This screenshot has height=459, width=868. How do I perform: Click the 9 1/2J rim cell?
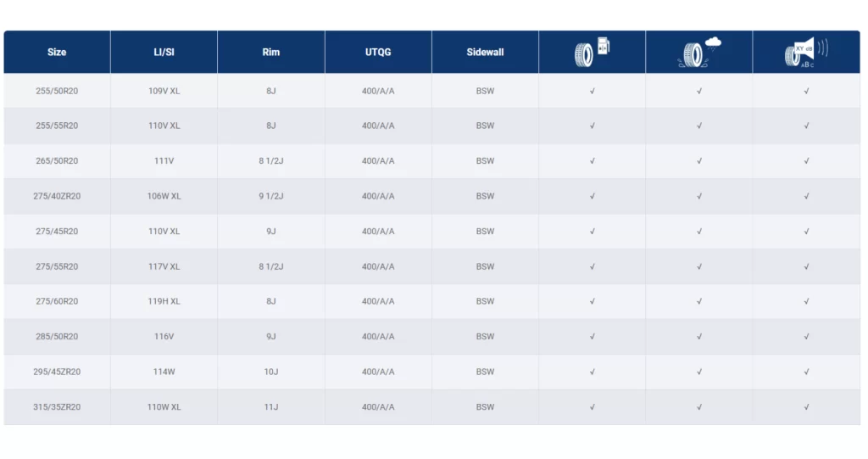coord(271,196)
